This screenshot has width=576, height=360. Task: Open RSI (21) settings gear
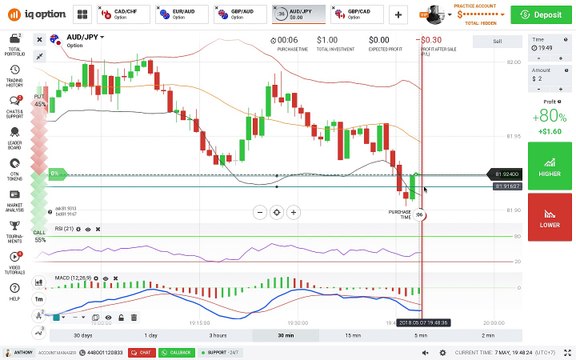pyautogui.click(x=78, y=229)
